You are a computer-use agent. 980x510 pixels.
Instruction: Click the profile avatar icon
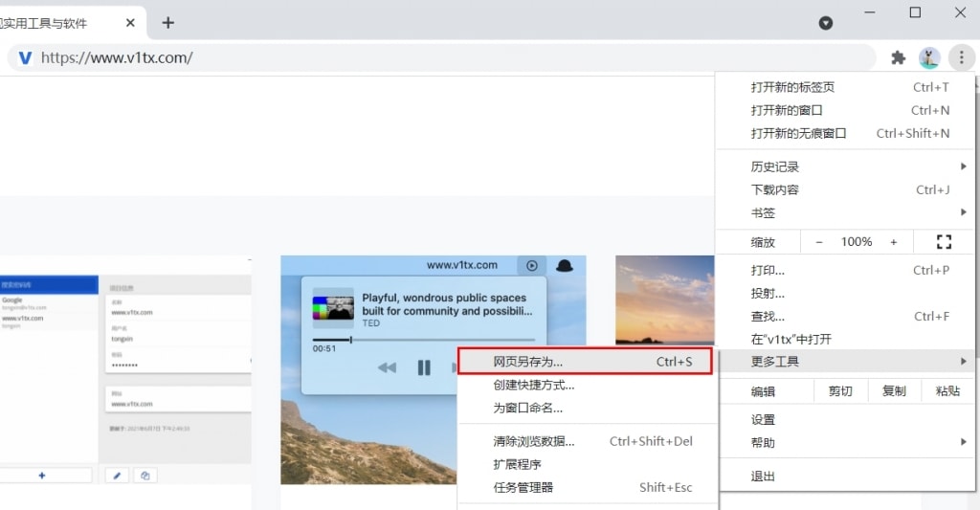click(x=929, y=58)
